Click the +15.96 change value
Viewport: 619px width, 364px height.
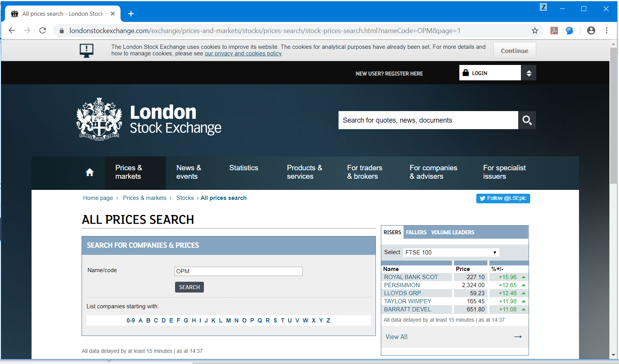[507, 277]
